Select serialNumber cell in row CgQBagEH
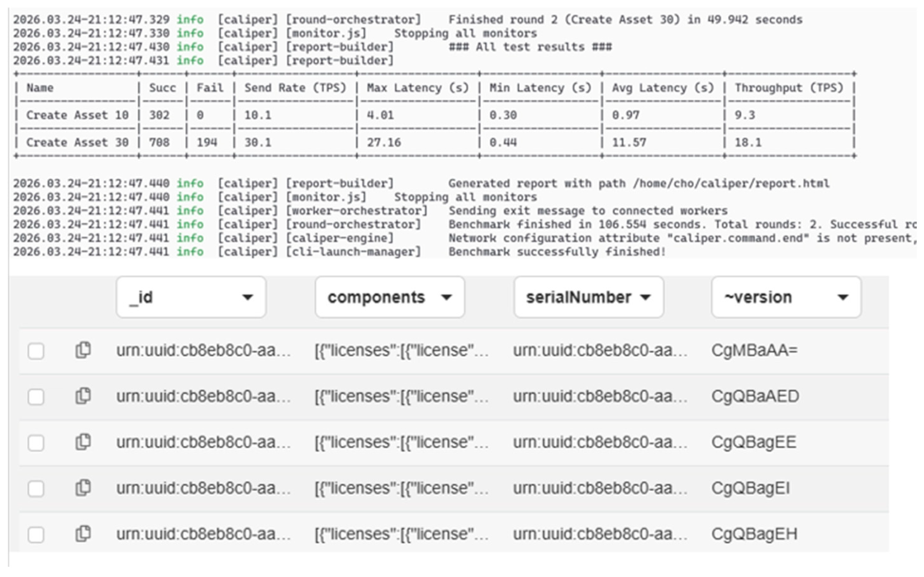 click(x=600, y=534)
